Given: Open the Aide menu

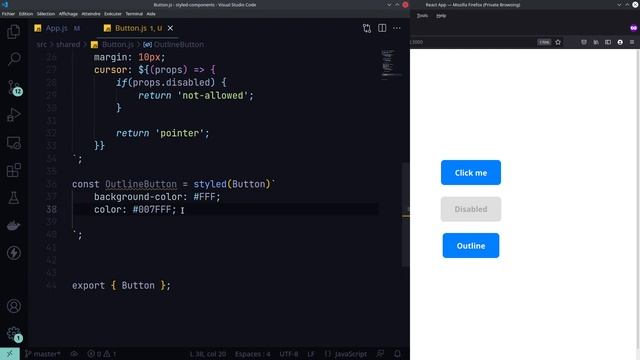Looking at the screenshot, I should click(x=151, y=14).
